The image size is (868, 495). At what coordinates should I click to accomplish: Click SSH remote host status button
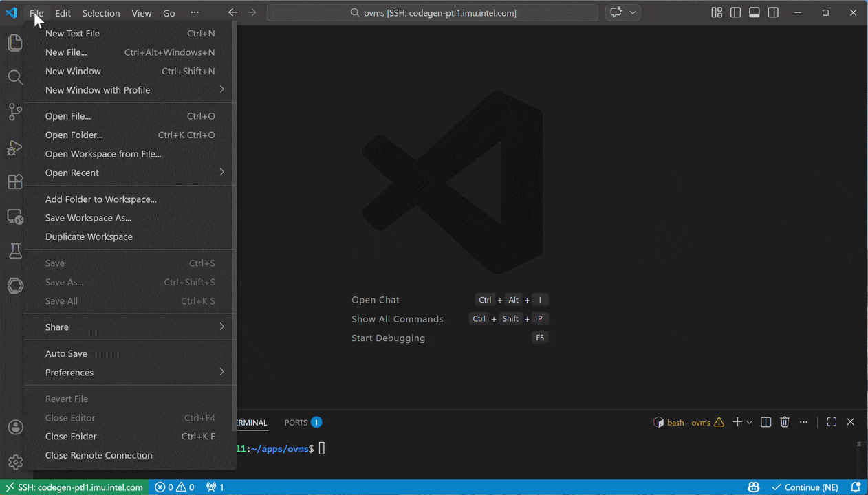coord(74,487)
